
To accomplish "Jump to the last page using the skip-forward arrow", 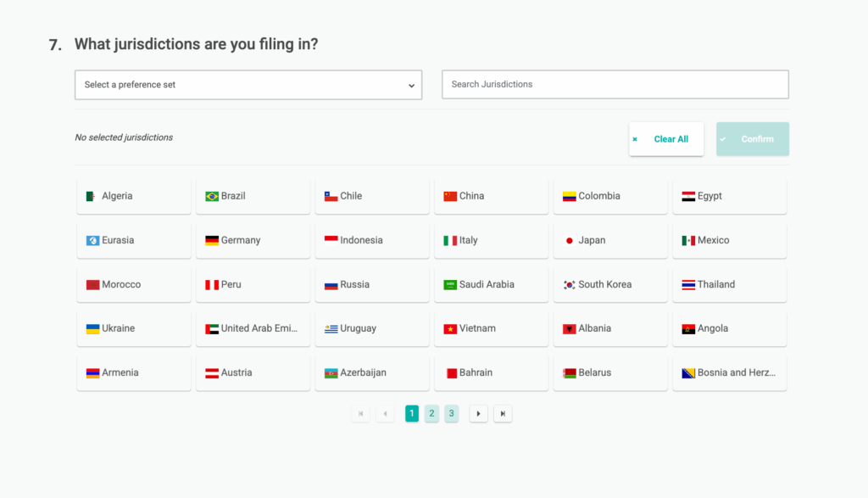I will [x=503, y=413].
